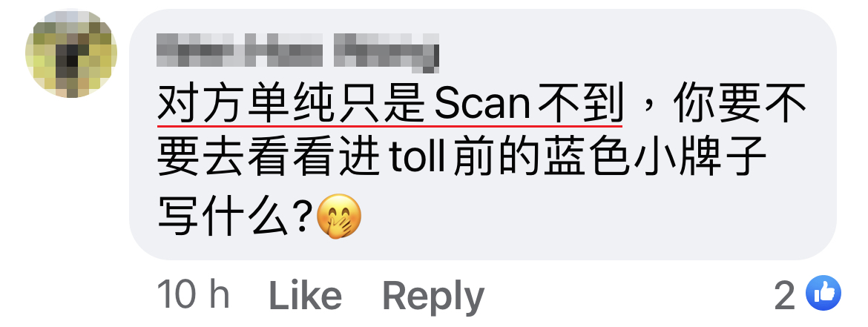Like this comment
Image resolution: width=868 pixels, height=327 pixels.
point(305,295)
